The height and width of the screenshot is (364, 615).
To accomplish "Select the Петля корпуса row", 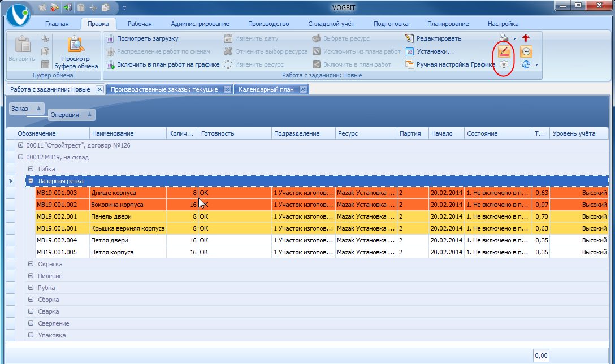I will [x=322, y=252].
